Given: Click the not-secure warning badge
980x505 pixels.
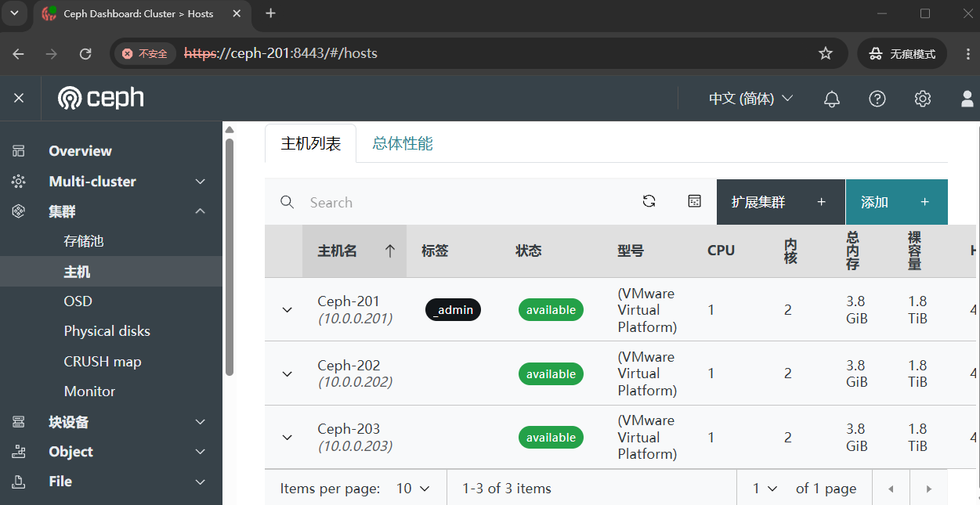Looking at the screenshot, I should [146, 53].
